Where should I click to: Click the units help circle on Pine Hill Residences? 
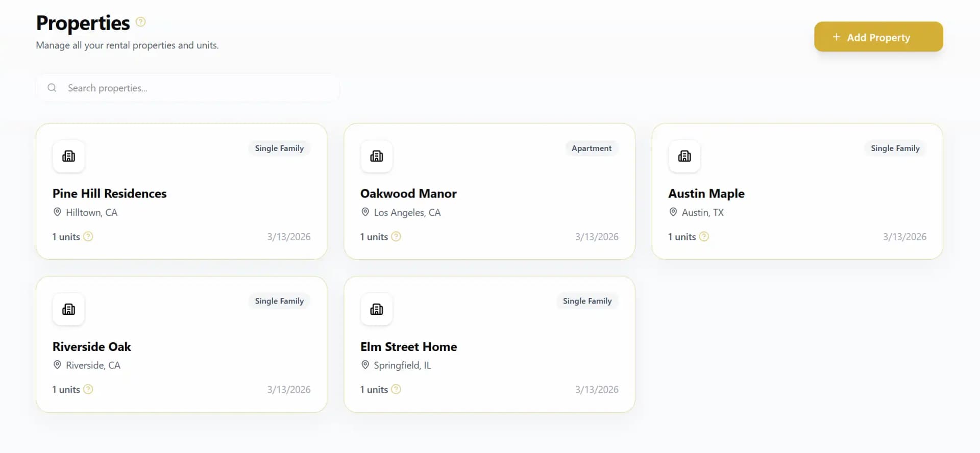point(88,237)
